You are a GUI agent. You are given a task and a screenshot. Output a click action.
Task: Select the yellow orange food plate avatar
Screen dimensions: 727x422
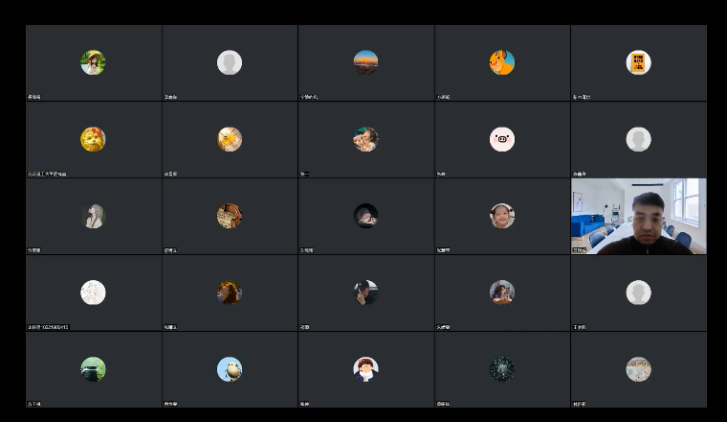[230, 139]
